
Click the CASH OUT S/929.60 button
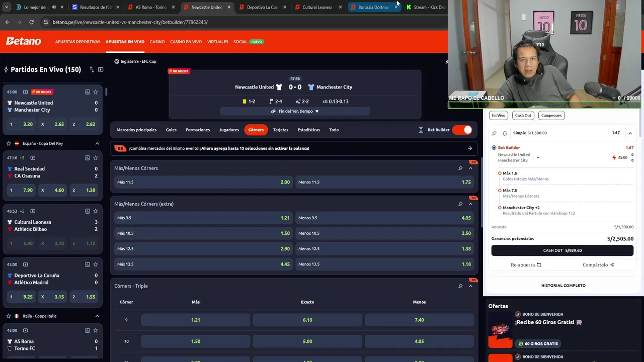562,250
